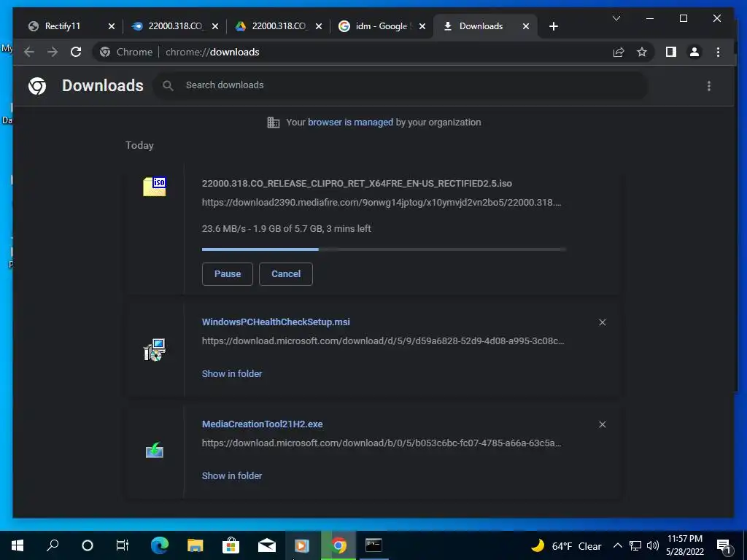Open Microsoft Store from taskbar
Screen dimensions: 747x560
pos(231,545)
